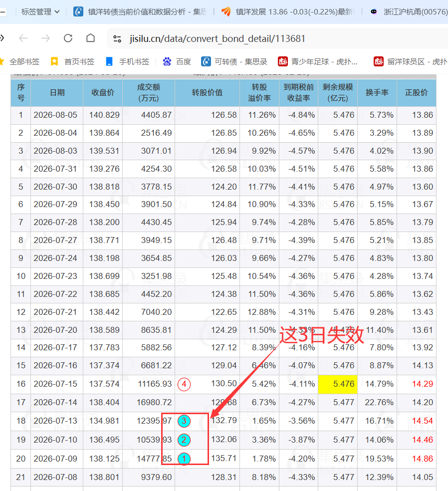
Task: Select turnover rate 5.15%
Action: [x=381, y=204]
